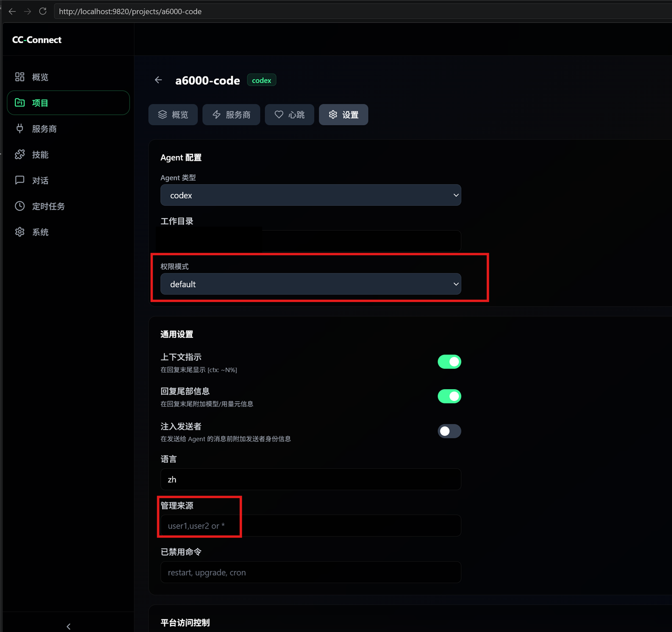Click the CC-Connect logo text

37,40
